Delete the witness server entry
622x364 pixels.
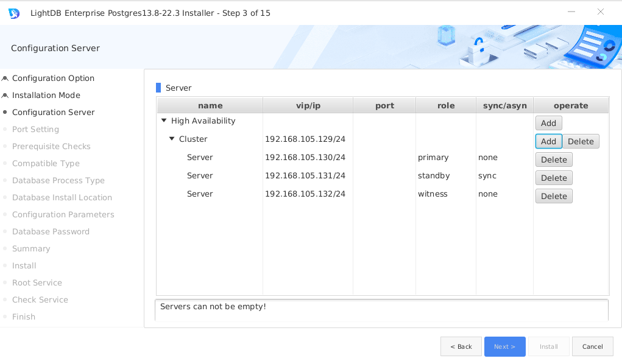point(553,195)
